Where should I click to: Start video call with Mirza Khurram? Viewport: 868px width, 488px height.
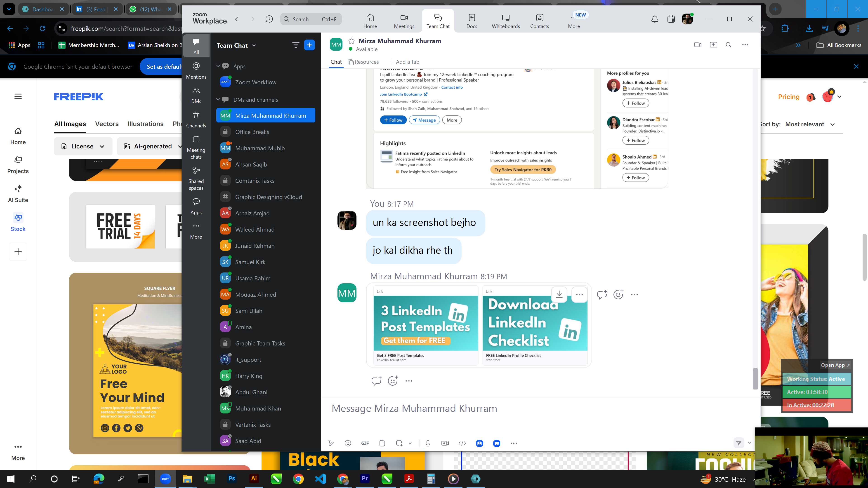pyautogui.click(x=698, y=45)
